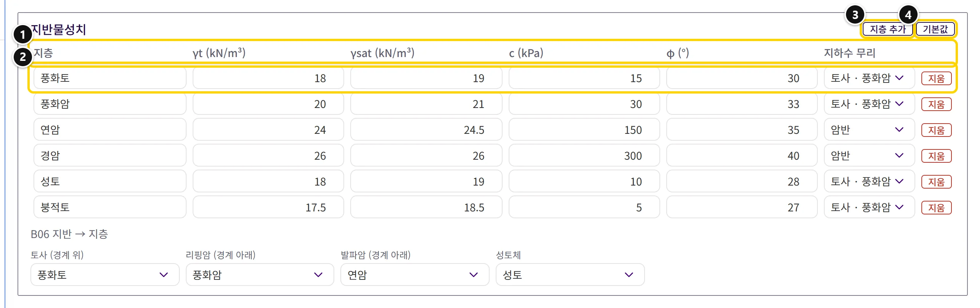Focus the cohesion field of 붕적토 row

584,208
